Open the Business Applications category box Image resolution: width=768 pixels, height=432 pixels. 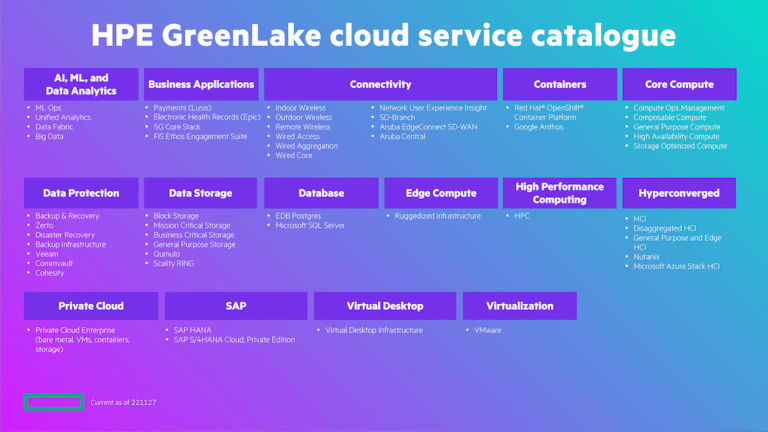[x=201, y=84]
